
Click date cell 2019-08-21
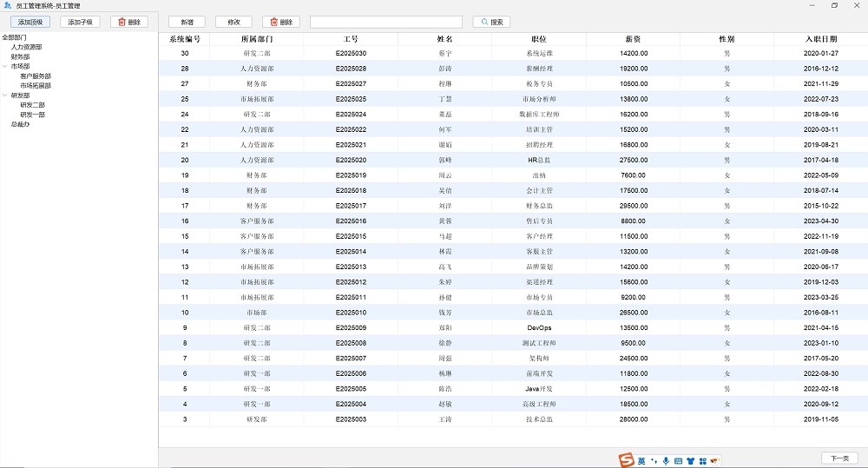821,144
